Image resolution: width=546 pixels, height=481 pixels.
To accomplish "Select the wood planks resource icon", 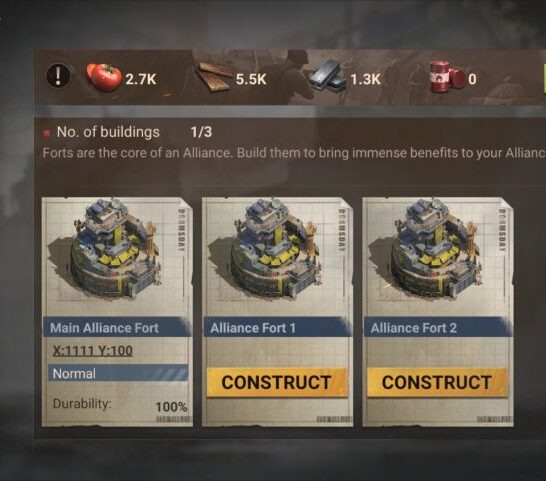I will click(x=214, y=76).
